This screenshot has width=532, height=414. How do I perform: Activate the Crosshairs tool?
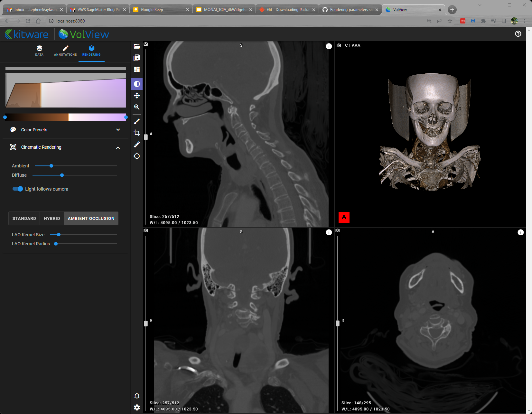137,156
